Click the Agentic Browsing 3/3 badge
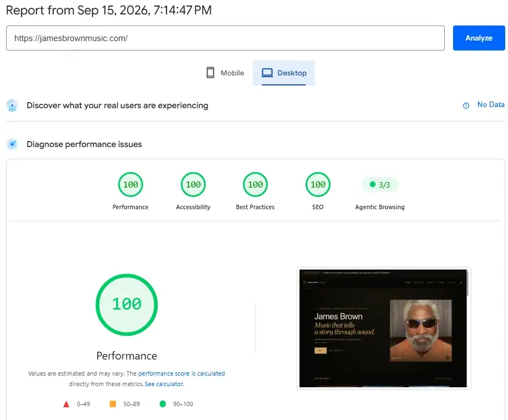Viewport: 508px width, 420px height. pos(380,185)
